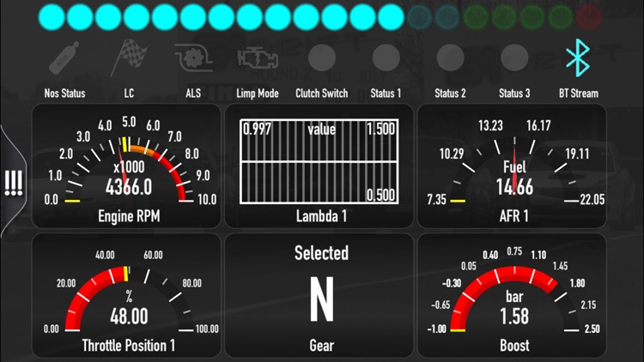
Task: Tap the Status 3 indicator light
Action: [x=514, y=57]
